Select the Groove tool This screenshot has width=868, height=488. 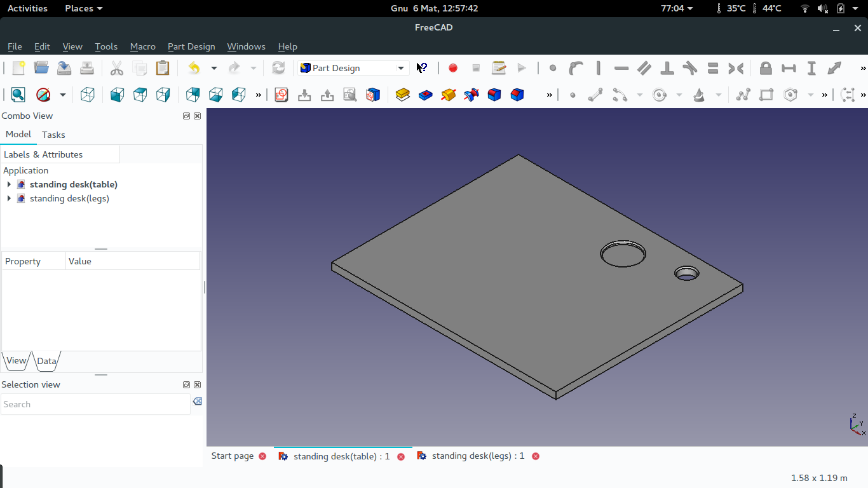pyautogui.click(x=470, y=94)
